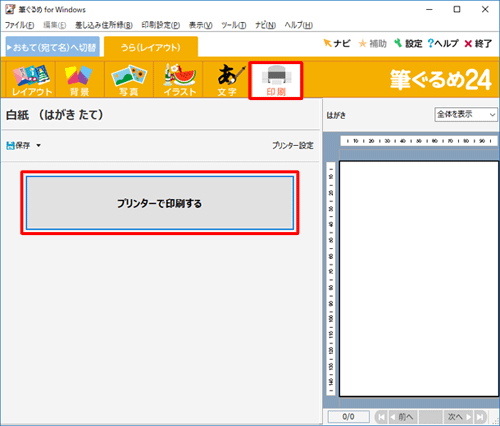Screen dimensions: 500x426
Task: Click the 0/0 page counter field
Action: 349,417
